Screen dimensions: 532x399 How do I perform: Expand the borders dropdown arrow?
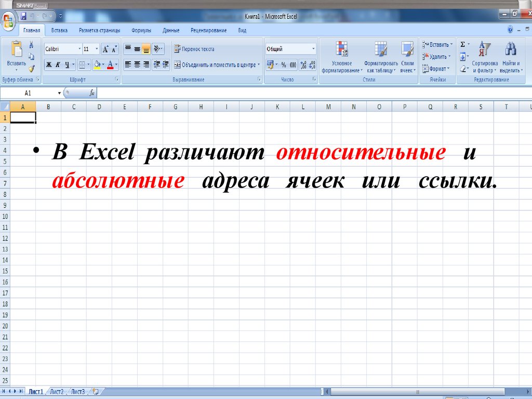(x=88, y=64)
